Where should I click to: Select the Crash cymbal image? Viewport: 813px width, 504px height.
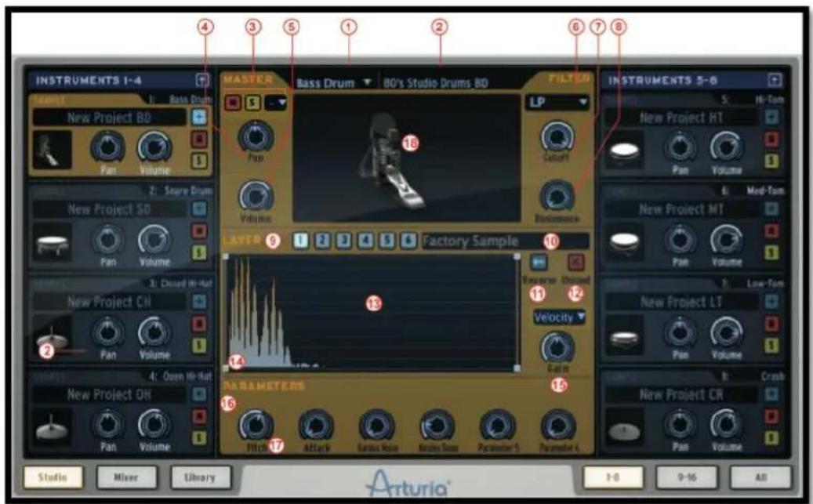[x=625, y=427]
